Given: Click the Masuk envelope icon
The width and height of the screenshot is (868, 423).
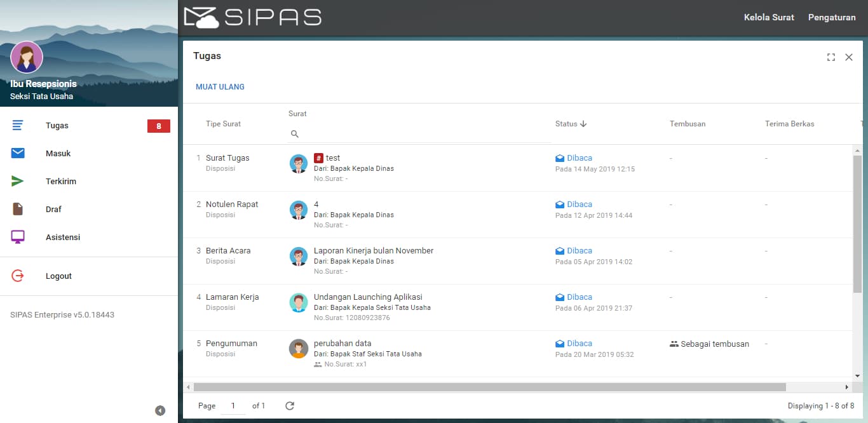Looking at the screenshot, I should pos(18,153).
